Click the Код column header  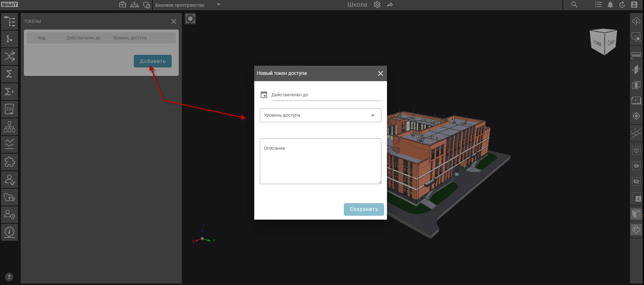[x=41, y=38]
